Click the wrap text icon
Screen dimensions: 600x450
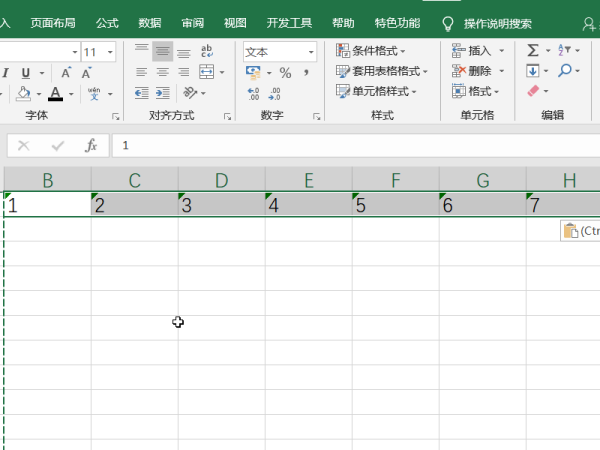pyautogui.click(x=207, y=51)
